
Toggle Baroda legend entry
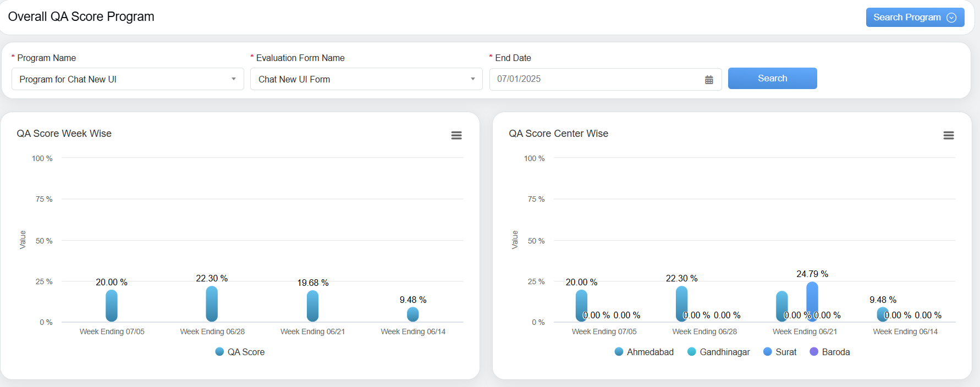829,352
